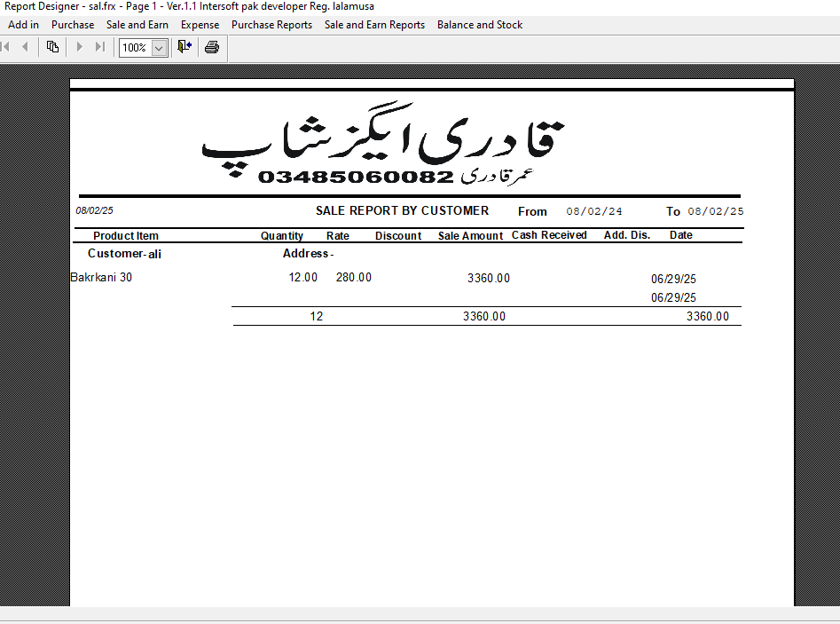Go to the next report page
The image size is (840, 624).
point(79,47)
